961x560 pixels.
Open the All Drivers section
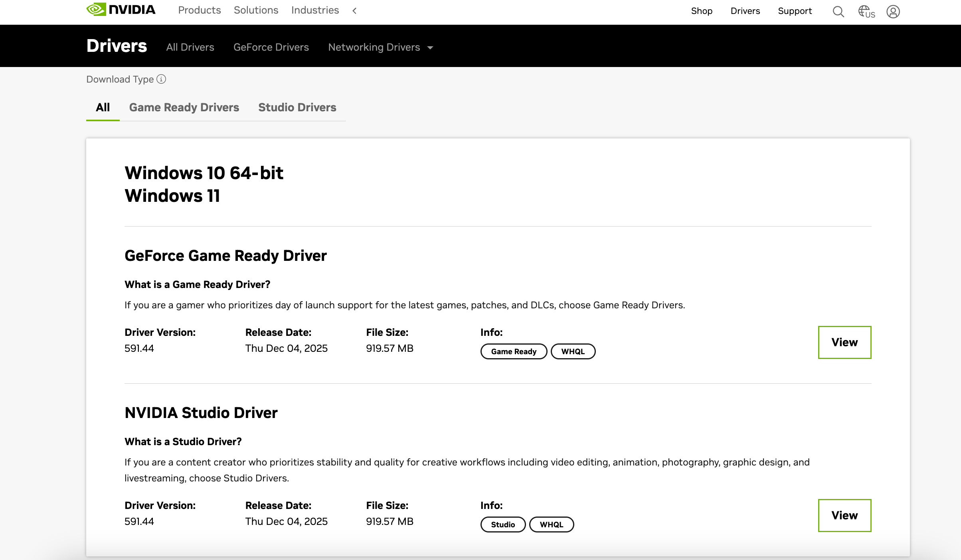(190, 47)
